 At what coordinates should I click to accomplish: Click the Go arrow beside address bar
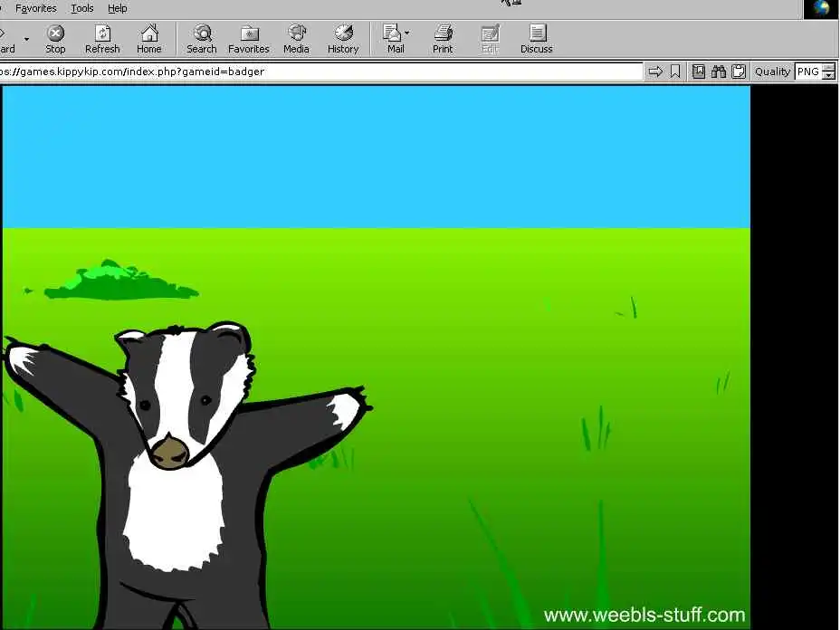click(x=655, y=72)
